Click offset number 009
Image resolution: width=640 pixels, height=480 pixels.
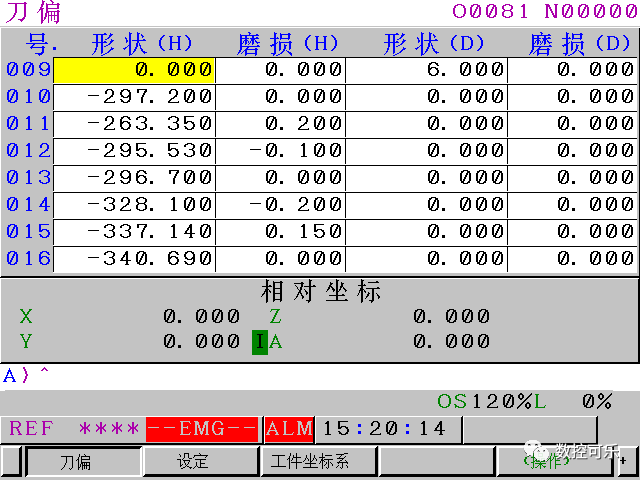pyautogui.click(x=28, y=70)
